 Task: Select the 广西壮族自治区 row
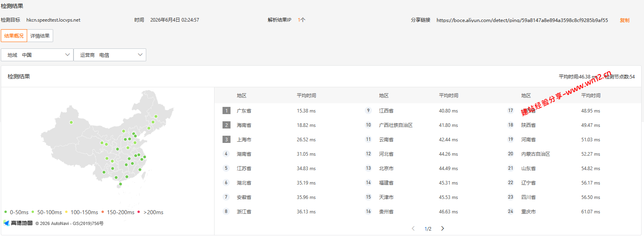coord(428,125)
